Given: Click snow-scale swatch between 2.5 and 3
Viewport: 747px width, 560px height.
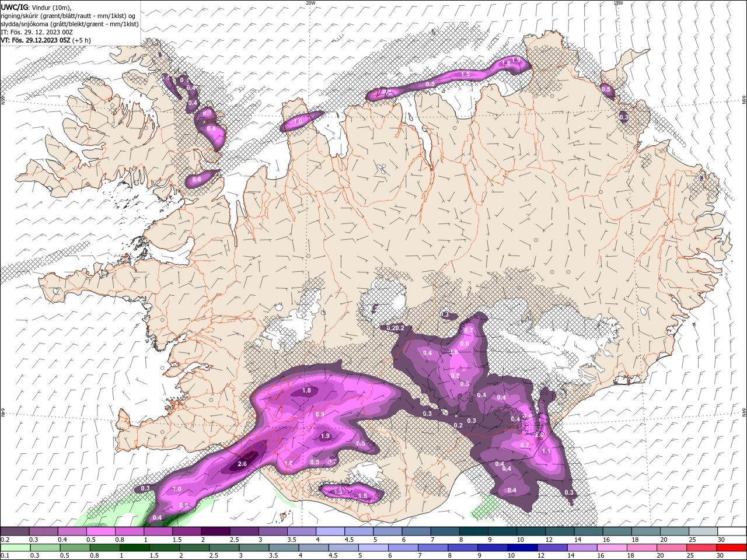Looking at the screenshot, I should point(243,531).
